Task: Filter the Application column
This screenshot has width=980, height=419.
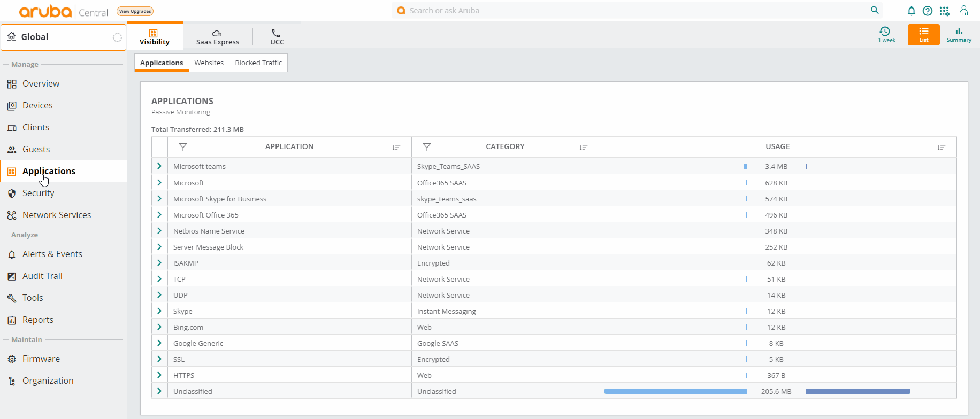Action: [183, 146]
